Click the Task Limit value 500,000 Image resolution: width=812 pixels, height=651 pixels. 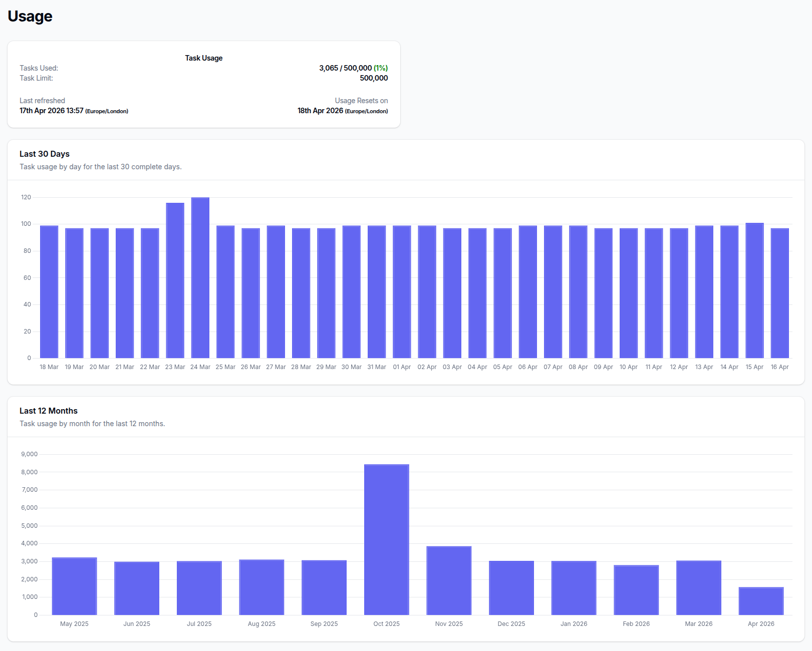click(x=374, y=78)
